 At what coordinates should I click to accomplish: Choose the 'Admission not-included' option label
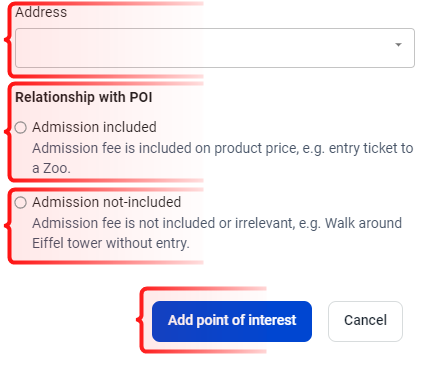click(x=107, y=202)
